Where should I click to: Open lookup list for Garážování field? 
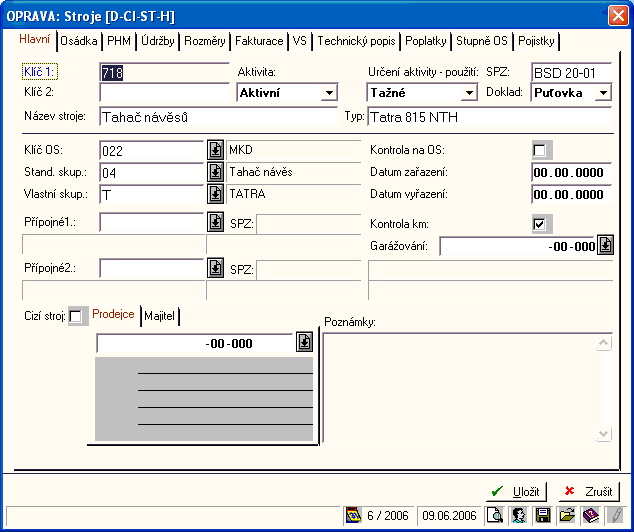point(605,245)
